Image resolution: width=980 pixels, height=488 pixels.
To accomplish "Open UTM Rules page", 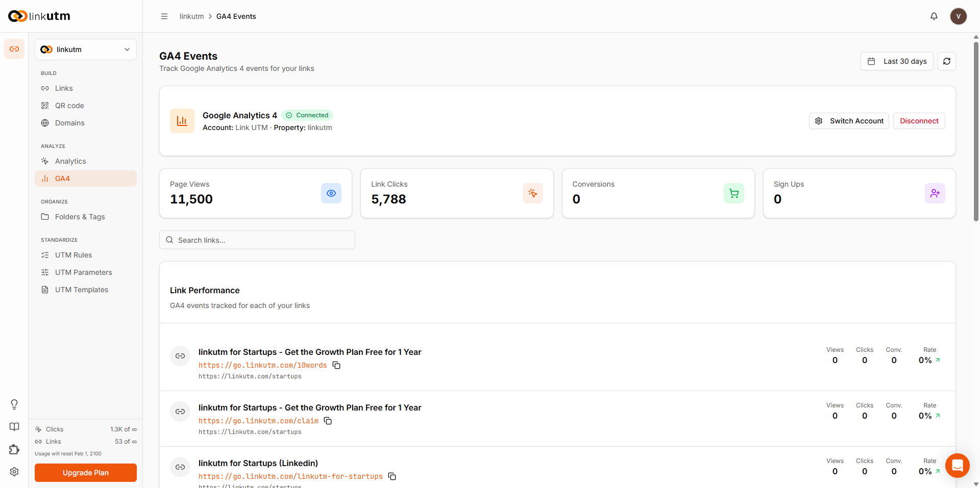I will pyautogui.click(x=86, y=255).
